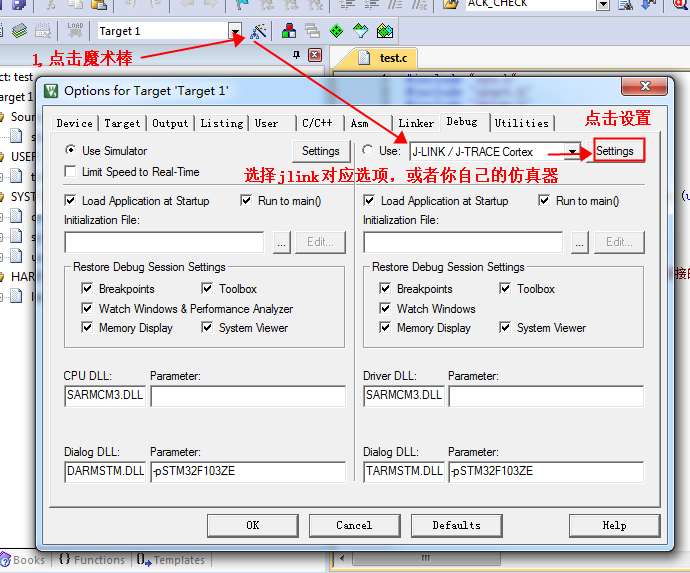The width and height of the screenshot is (690, 573).
Task: Click the OK button
Action: coord(253,525)
